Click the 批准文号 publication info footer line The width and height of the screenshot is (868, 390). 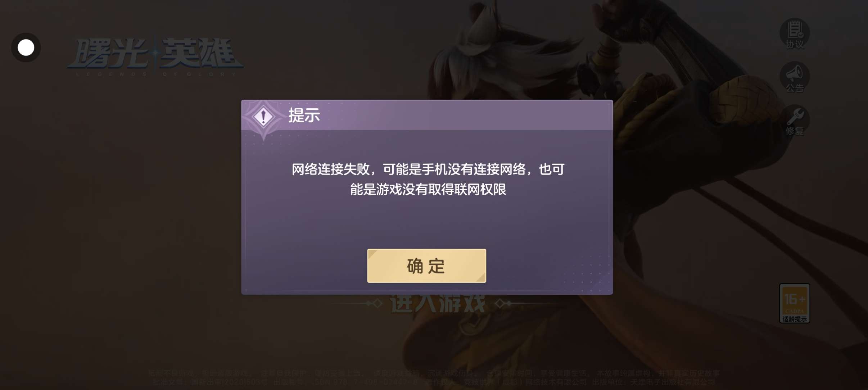[434, 382]
